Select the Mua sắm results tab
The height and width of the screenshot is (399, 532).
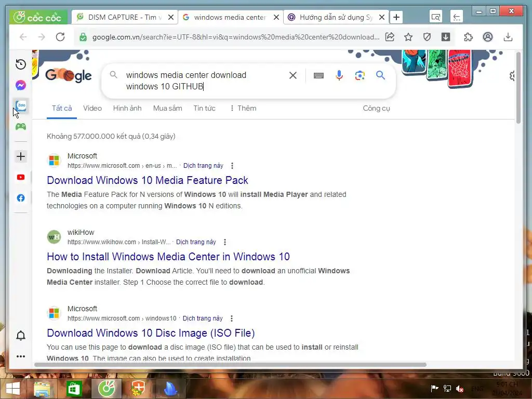click(168, 108)
